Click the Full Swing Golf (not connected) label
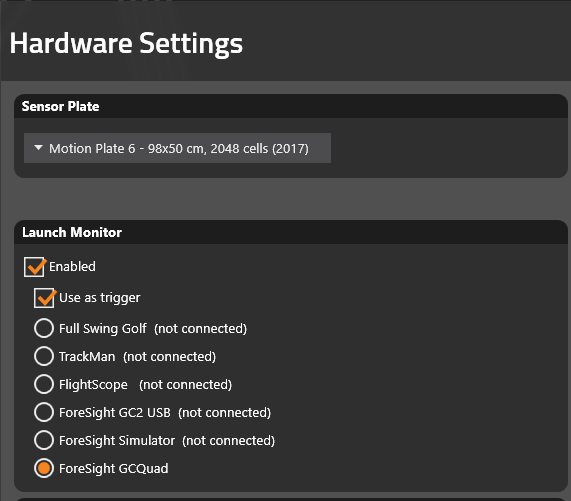The height and width of the screenshot is (501, 571). click(153, 328)
